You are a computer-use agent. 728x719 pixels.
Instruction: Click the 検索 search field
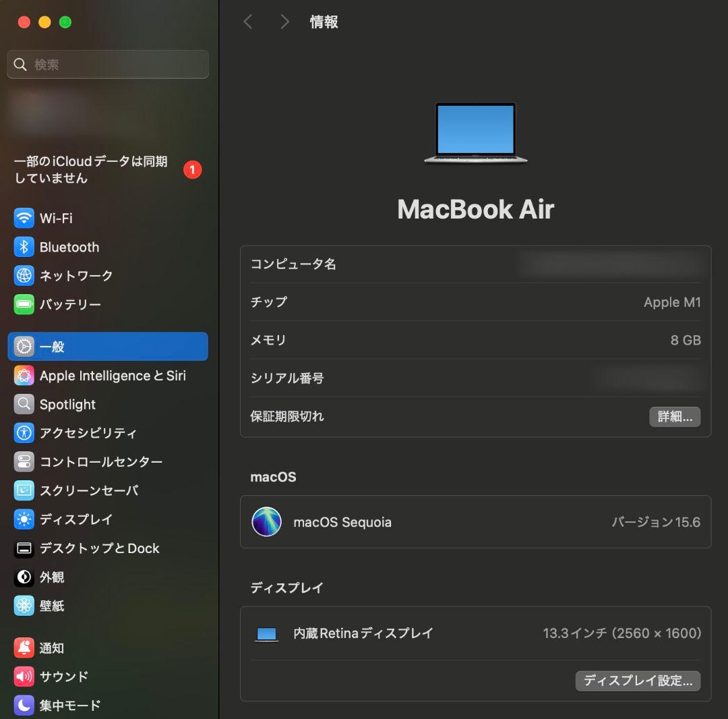pyautogui.click(x=108, y=65)
